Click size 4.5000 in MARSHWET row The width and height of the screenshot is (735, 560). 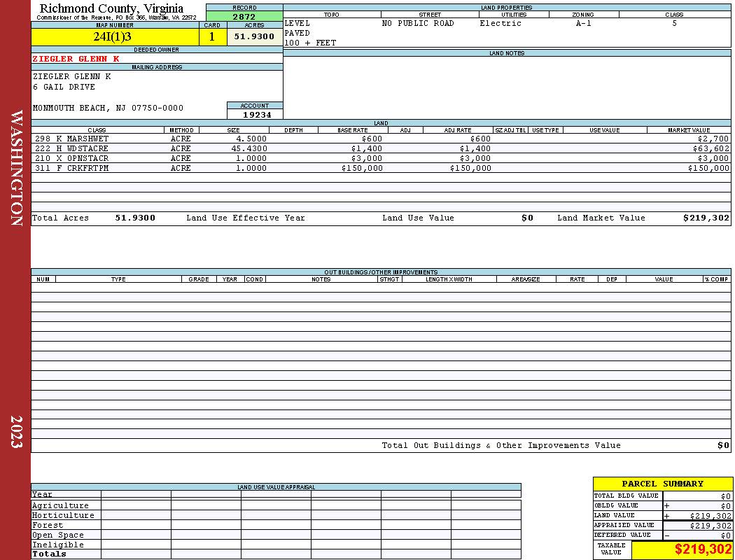click(x=251, y=139)
